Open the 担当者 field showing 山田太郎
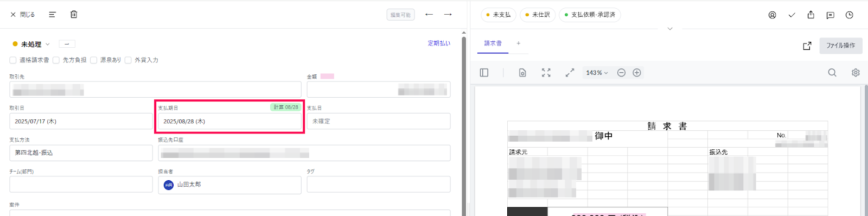The height and width of the screenshot is (216, 868). [229, 185]
